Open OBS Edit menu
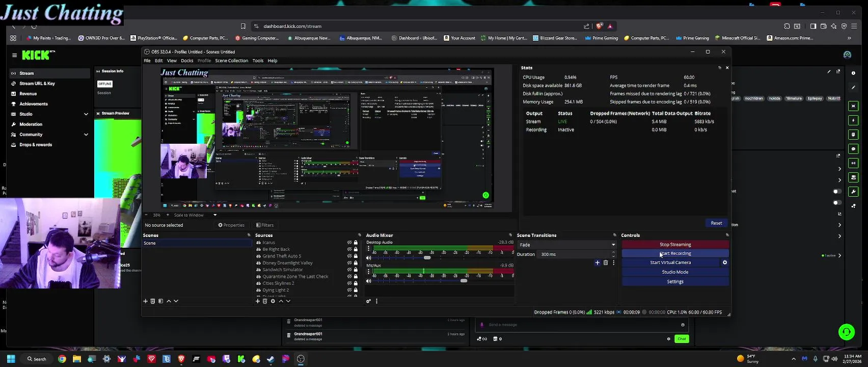The width and height of the screenshot is (868, 367). point(159,61)
